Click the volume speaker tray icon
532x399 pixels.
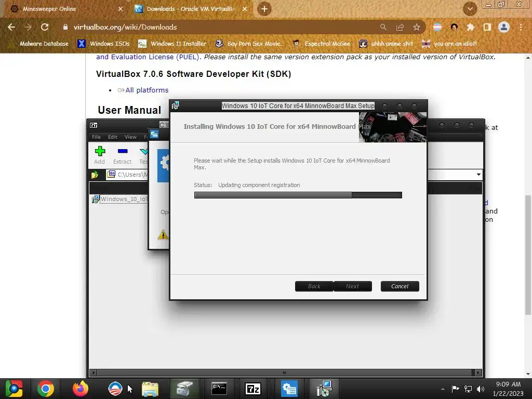[481, 389]
